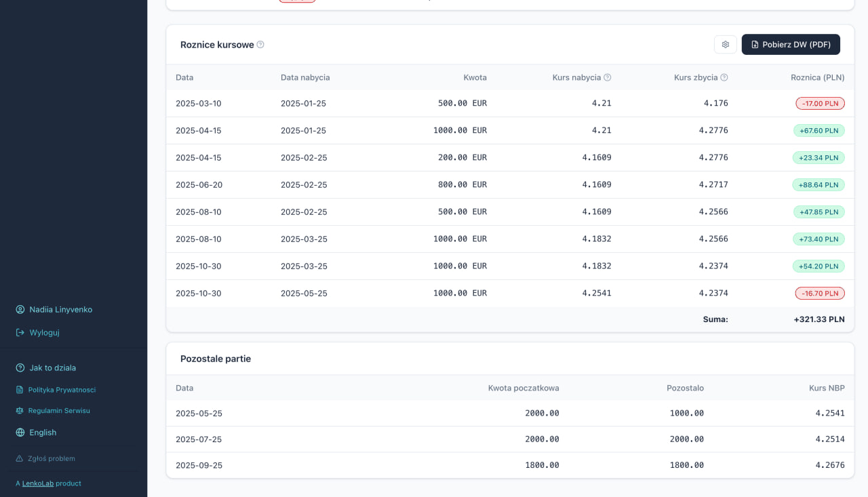868x497 pixels.
Task: Click the 1000.00 Pozostalo value
Action: tap(687, 414)
